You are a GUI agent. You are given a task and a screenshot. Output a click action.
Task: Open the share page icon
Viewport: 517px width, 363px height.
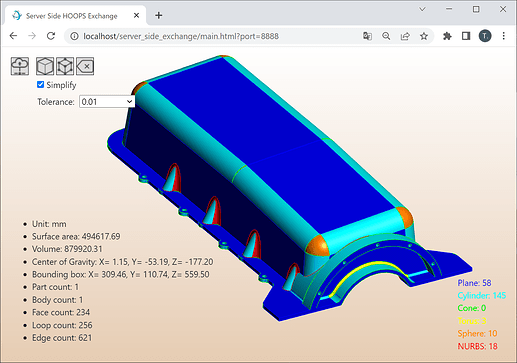(405, 36)
